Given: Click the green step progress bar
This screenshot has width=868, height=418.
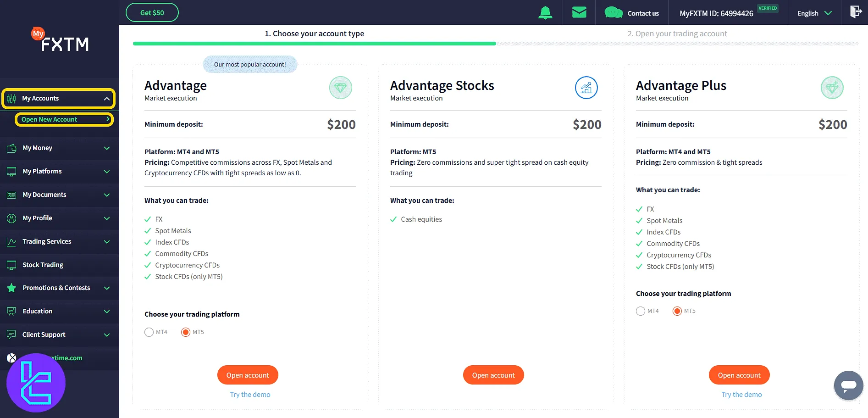Looking at the screenshot, I should click(314, 44).
